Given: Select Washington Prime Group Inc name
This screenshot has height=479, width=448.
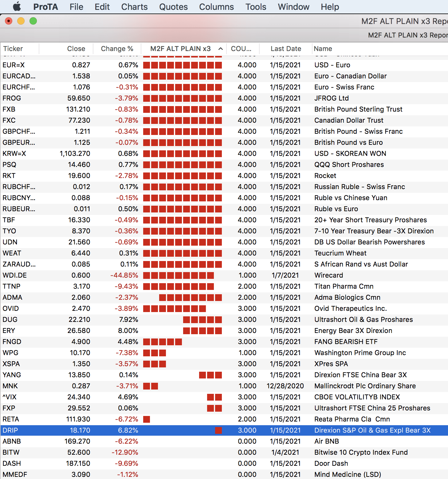Looking at the screenshot, I should [x=360, y=353].
